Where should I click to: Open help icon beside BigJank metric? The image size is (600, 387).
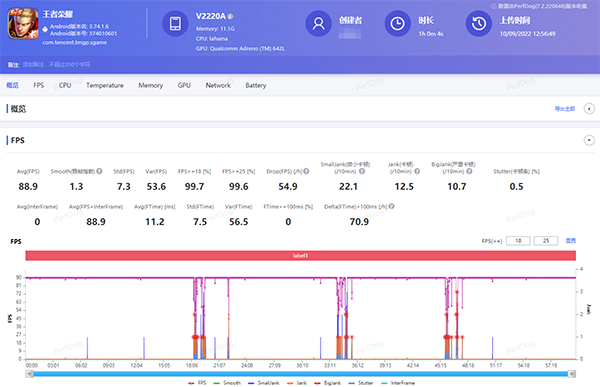point(469,171)
